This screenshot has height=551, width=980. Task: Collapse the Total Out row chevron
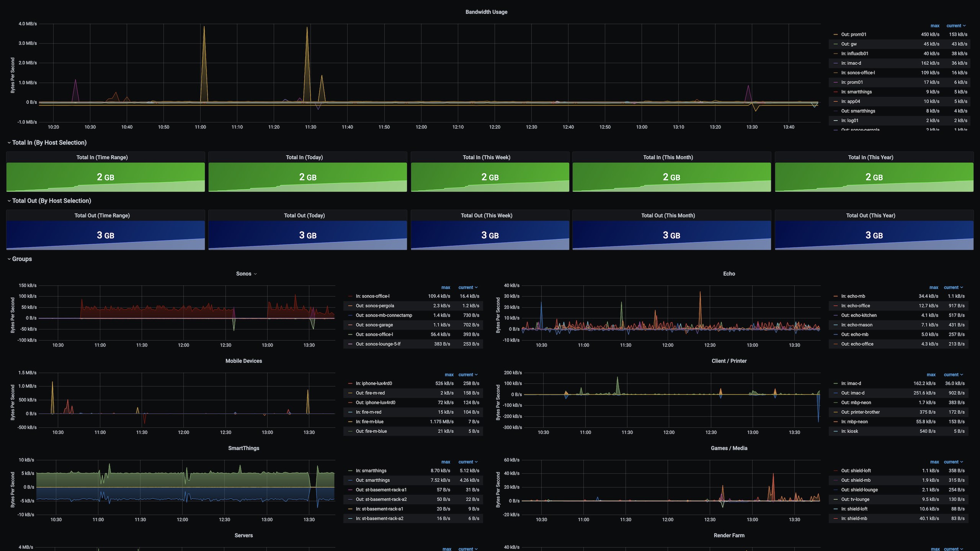pos(9,201)
